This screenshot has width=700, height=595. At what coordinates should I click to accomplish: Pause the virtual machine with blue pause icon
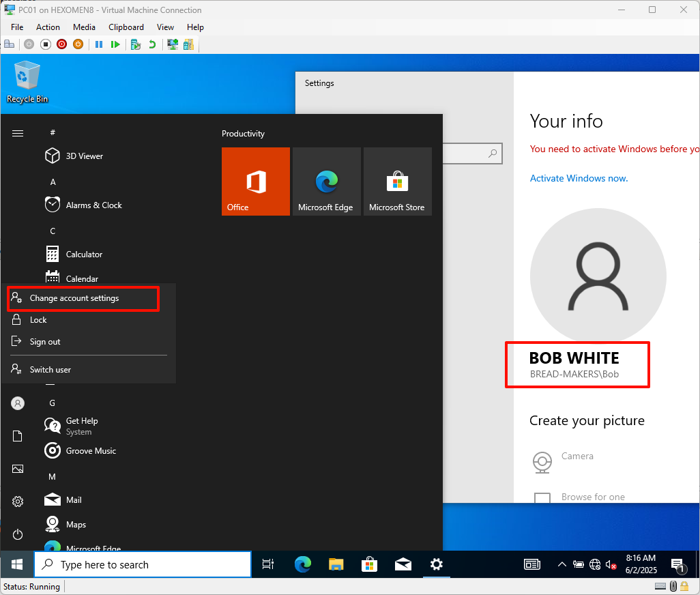pos(99,44)
